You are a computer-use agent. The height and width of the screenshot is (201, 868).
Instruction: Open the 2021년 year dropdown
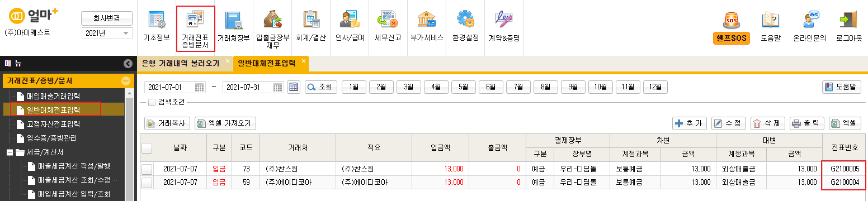click(106, 33)
